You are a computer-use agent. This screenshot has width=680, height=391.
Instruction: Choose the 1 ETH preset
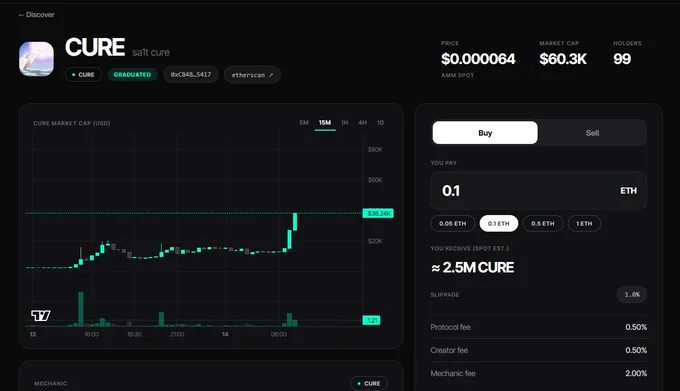(584, 224)
